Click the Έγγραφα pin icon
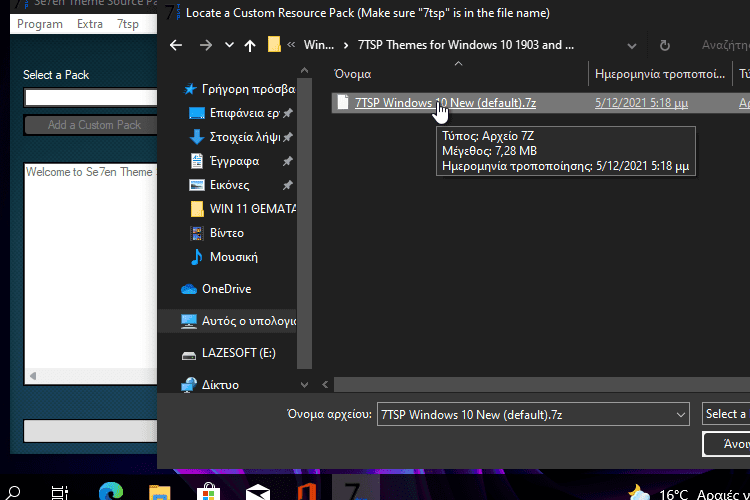Screen dimensions: 750x500 287,161
